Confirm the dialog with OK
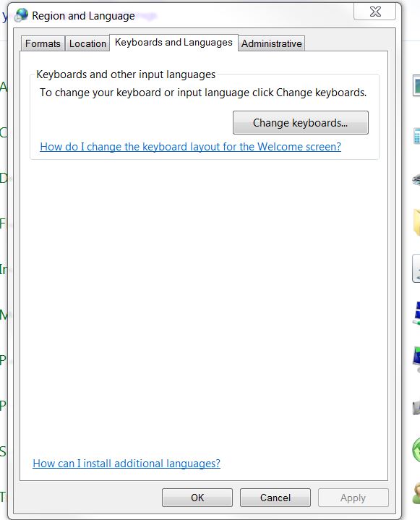The width and height of the screenshot is (420, 520). click(197, 498)
